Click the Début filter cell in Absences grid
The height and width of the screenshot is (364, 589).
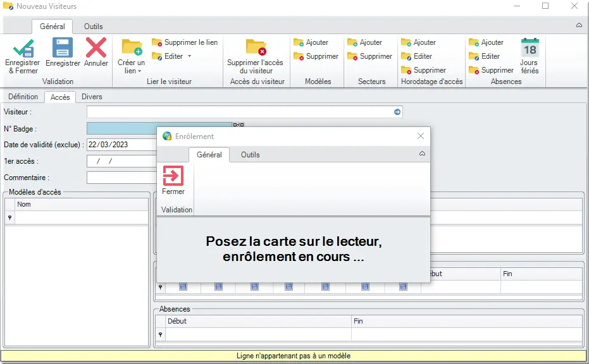point(258,334)
